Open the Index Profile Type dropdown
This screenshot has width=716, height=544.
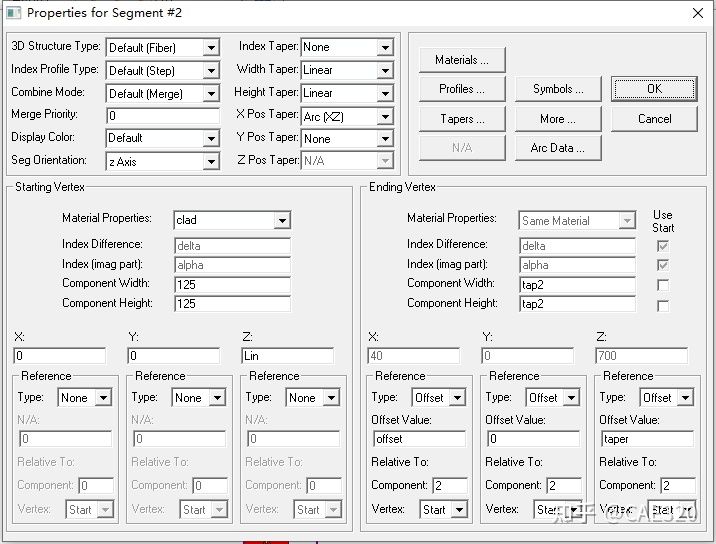163,70
